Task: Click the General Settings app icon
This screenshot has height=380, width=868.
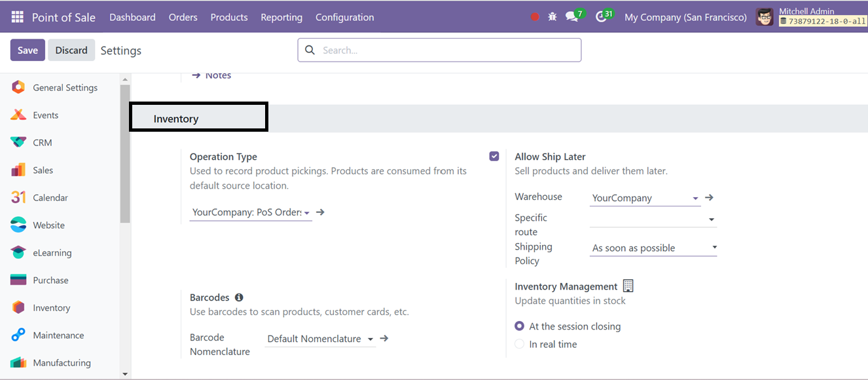Action: 18,87
